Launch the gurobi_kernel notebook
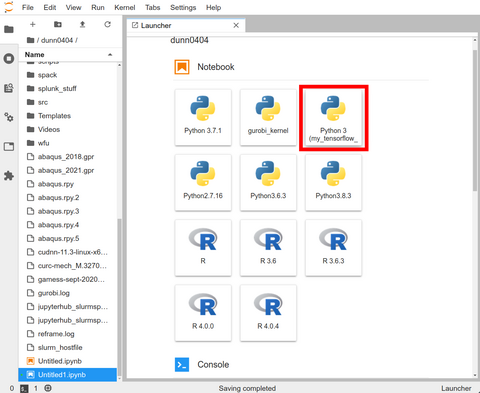The width and height of the screenshot is (480, 393). point(268,117)
